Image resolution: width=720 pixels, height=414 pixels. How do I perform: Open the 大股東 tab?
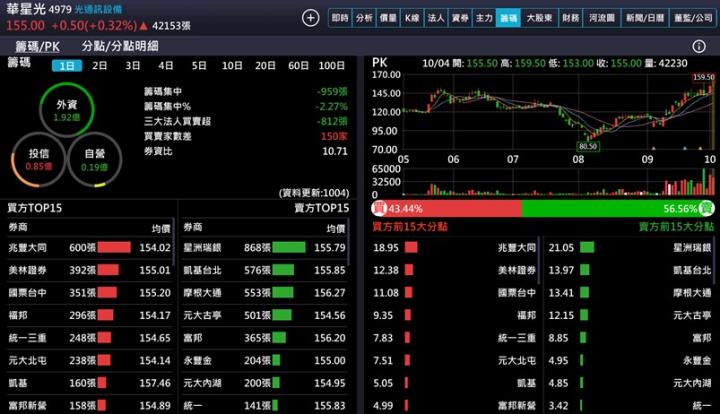point(539,18)
